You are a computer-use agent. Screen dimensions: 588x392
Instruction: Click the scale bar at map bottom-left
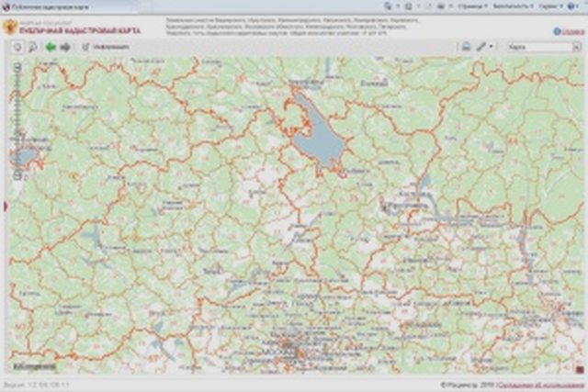click(x=35, y=366)
